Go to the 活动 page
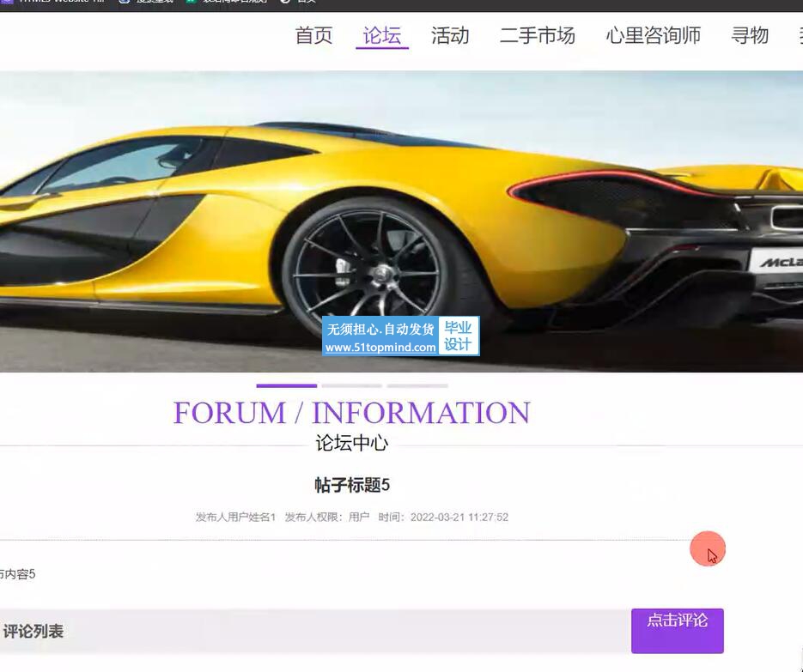This screenshot has height=672, width=803. (450, 36)
